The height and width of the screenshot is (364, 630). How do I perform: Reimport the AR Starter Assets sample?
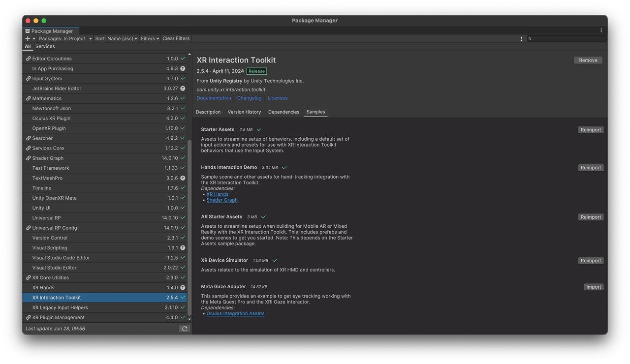[591, 217]
